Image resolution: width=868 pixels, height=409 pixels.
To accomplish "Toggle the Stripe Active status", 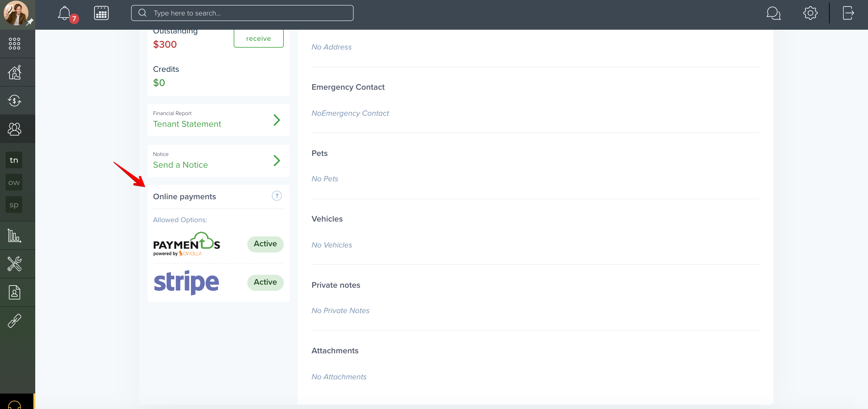I will point(265,282).
